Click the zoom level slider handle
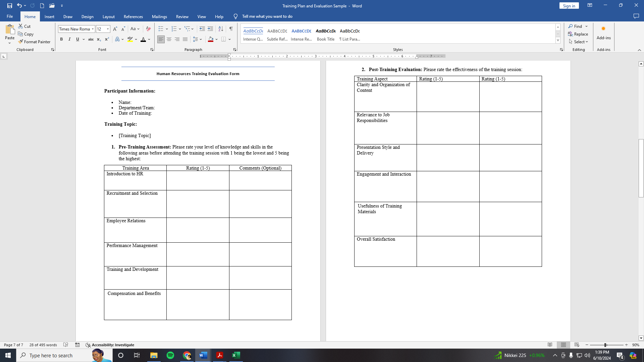 (x=605, y=345)
